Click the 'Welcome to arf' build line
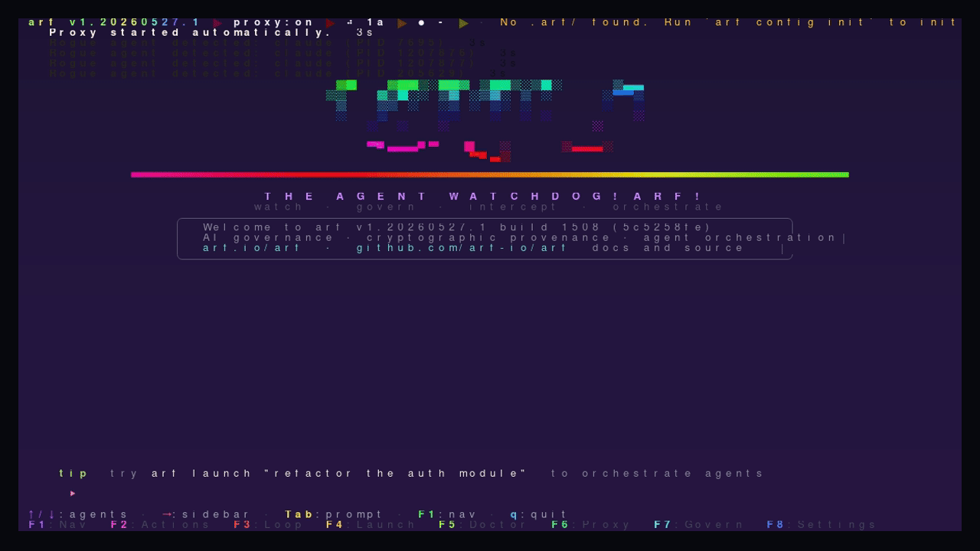The width and height of the screenshot is (980, 551). pos(457,227)
